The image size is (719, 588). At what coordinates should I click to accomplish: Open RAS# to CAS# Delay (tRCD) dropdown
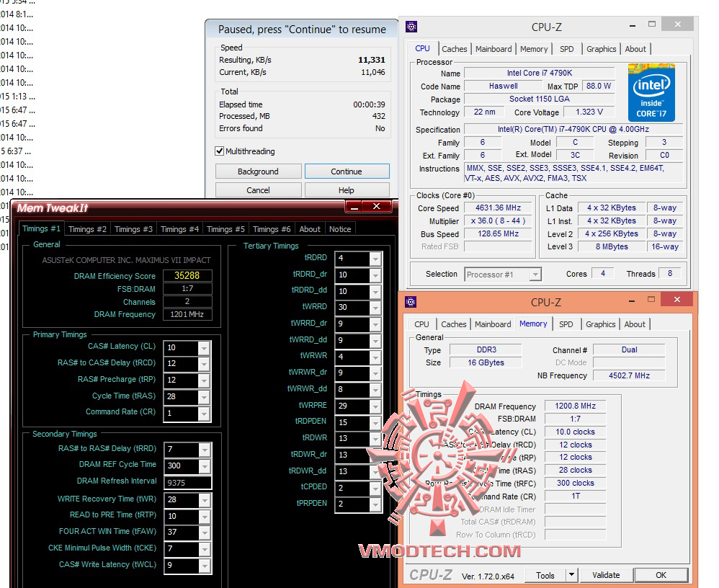pos(204,364)
